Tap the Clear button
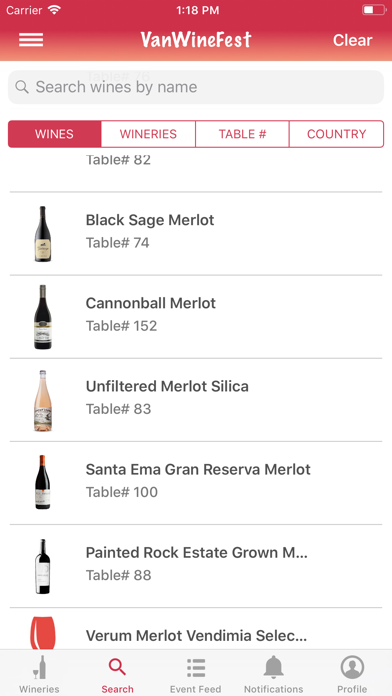392x696 pixels. point(352,40)
